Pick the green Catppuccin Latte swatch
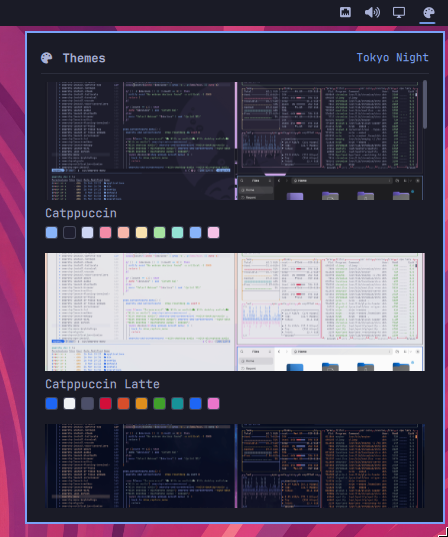448x537 pixels. tap(160, 403)
